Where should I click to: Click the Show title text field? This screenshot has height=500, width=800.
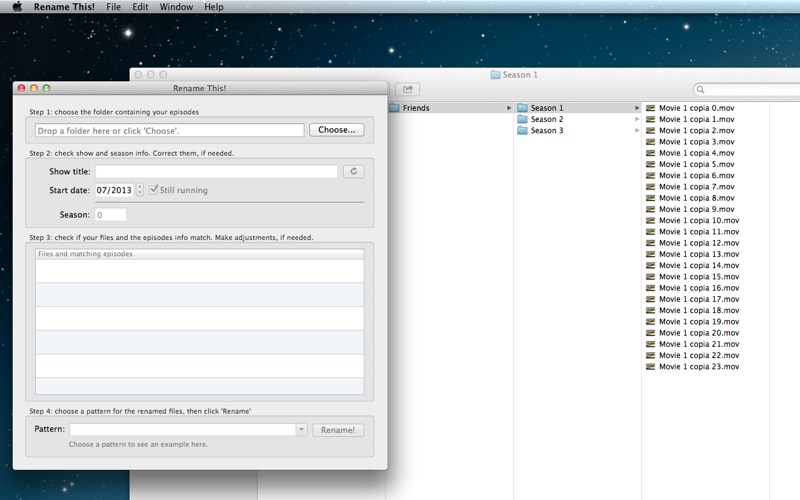(x=216, y=172)
